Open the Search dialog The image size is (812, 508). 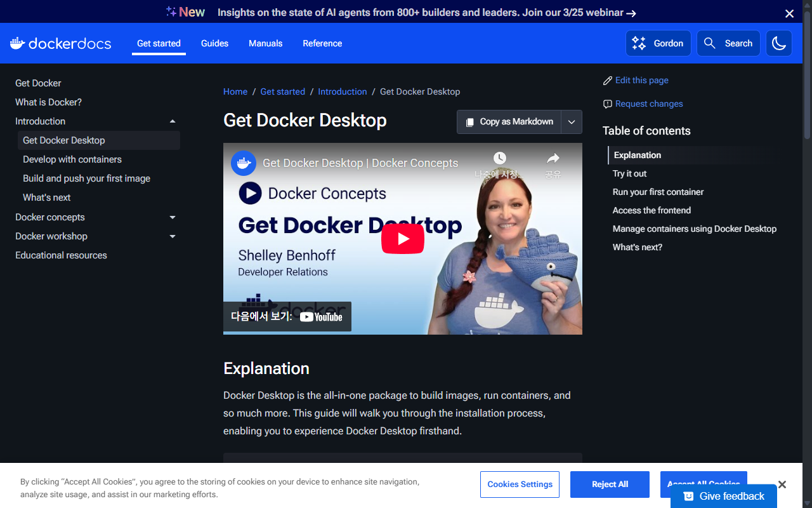(x=728, y=43)
